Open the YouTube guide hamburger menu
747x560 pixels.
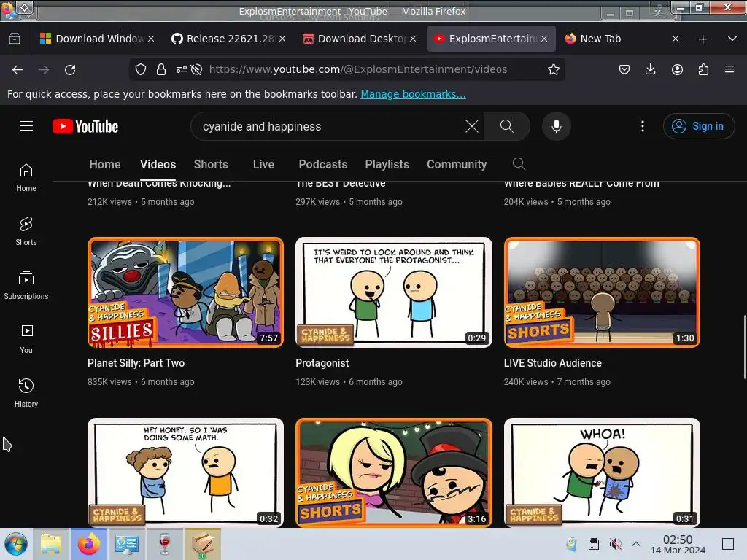pyautogui.click(x=26, y=126)
